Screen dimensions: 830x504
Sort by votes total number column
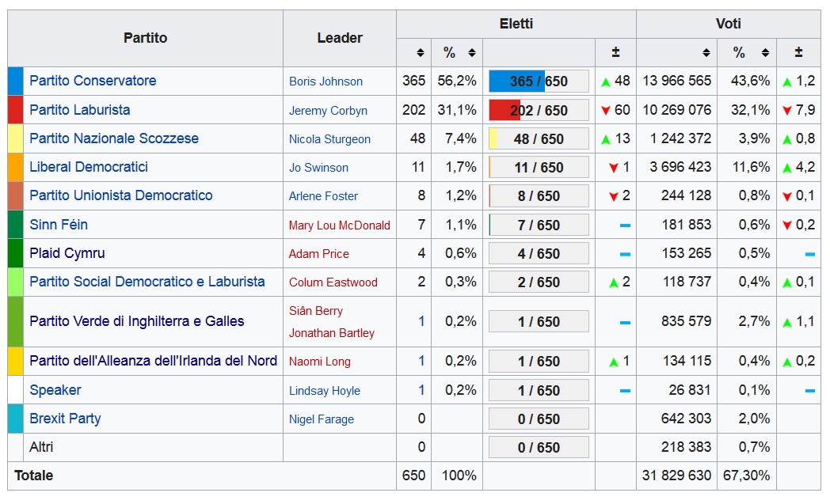point(706,53)
